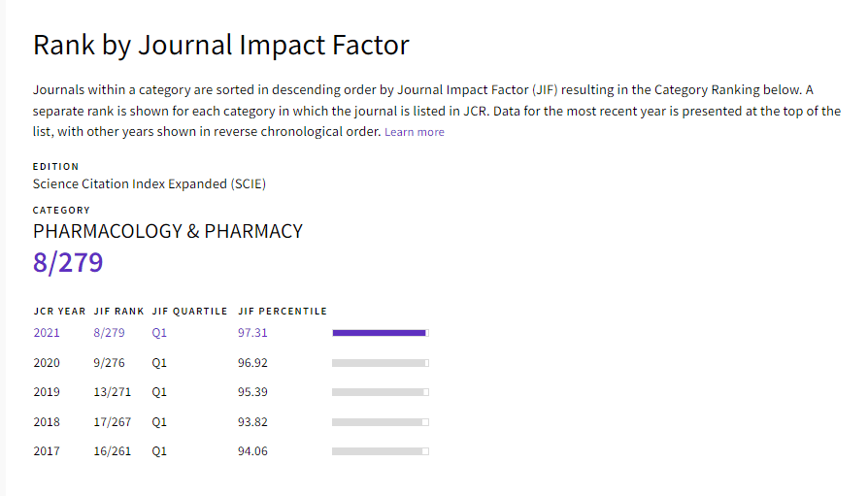Screen dimensions: 868x496
Task: Click the JCR YEAR column header
Action: coord(59,312)
